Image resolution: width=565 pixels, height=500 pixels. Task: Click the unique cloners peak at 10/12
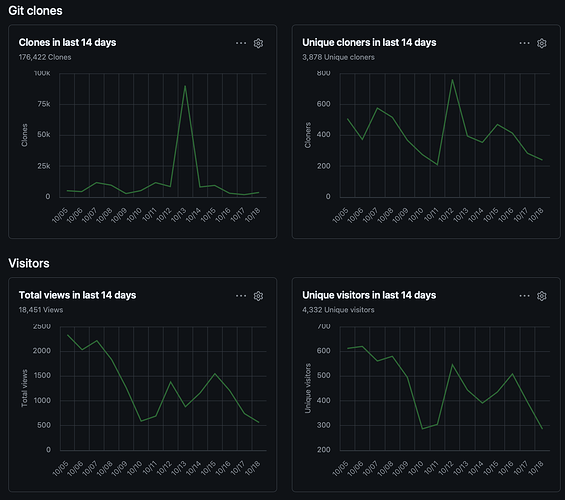pyautogui.click(x=452, y=80)
